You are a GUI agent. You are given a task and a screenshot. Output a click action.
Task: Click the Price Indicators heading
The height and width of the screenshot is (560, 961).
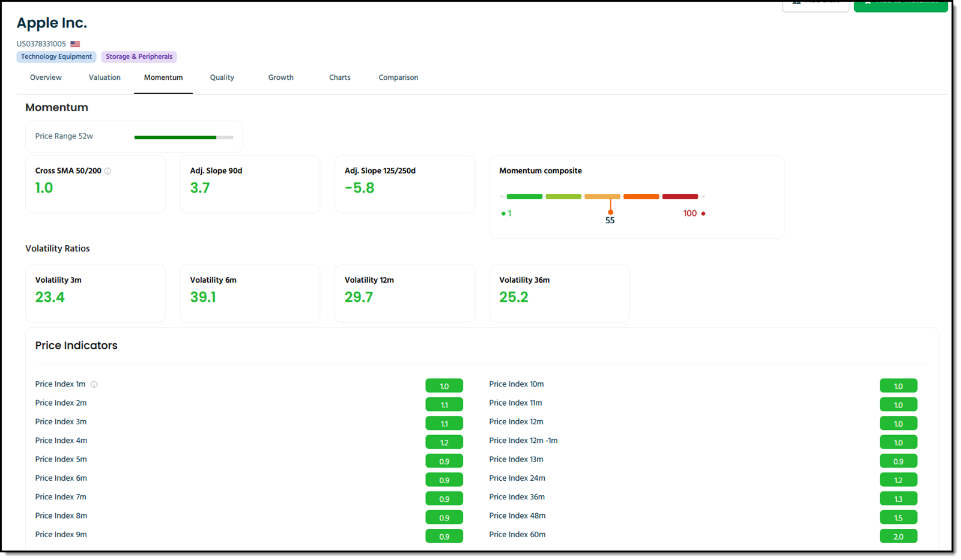coord(76,346)
